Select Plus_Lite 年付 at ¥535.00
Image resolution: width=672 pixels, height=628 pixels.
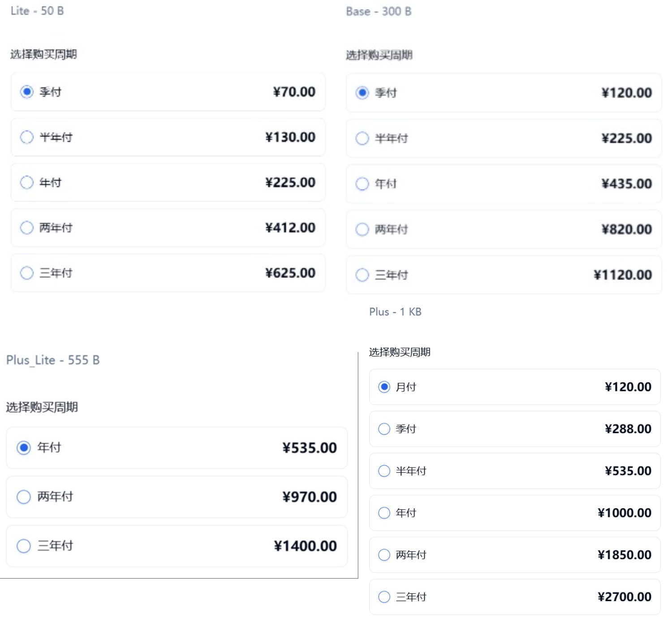tap(24, 447)
